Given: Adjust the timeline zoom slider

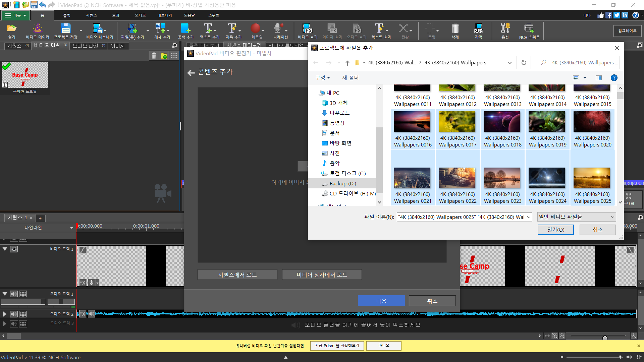Looking at the screenshot, I should tap(605, 337).
